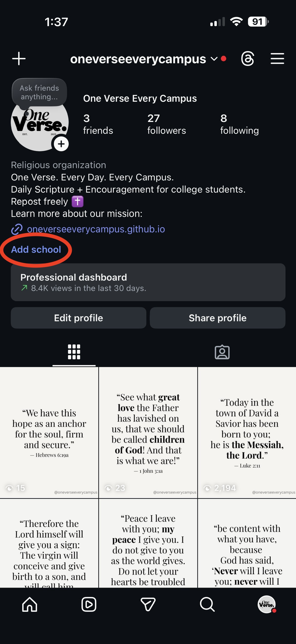This screenshot has width=296, height=644.
Task: Tap the Add school link
Action: (x=36, y=250)
